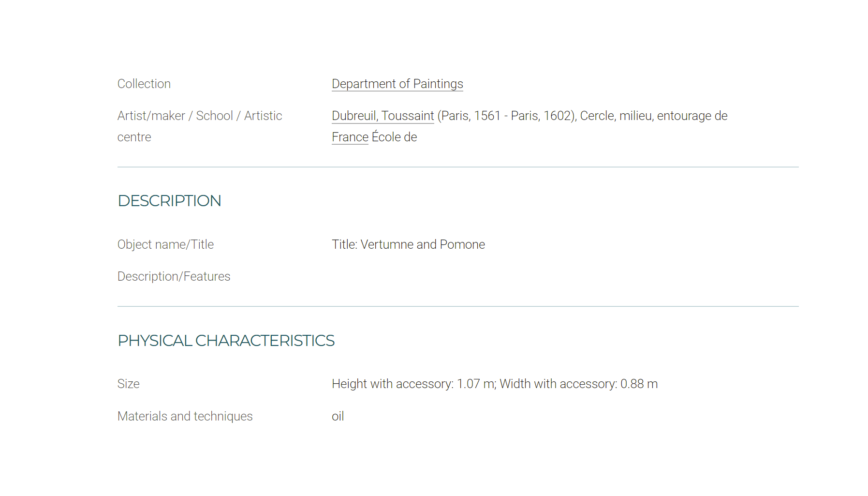868x496 pixels.
Task: Click the Object name/Title label
Action: [x=165, y=244]
